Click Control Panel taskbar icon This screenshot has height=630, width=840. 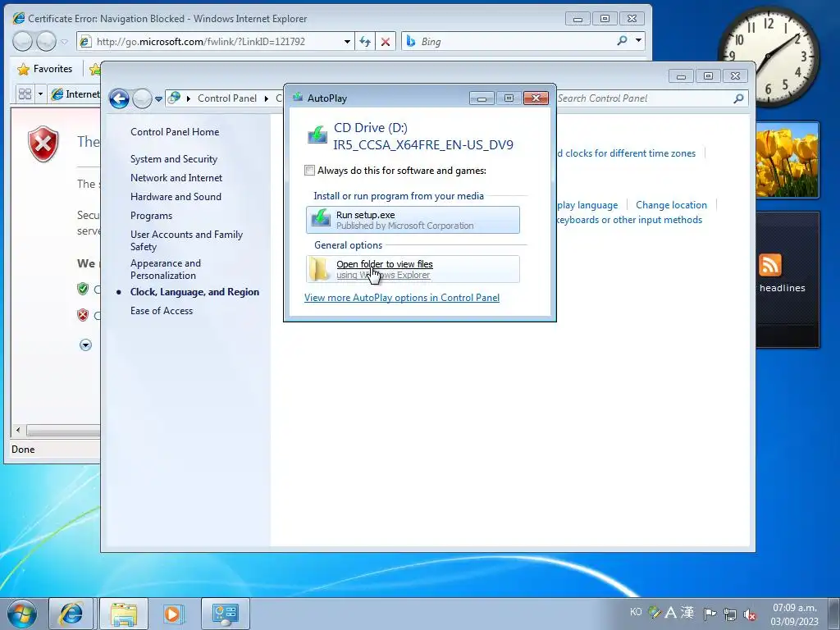[x=226, y=614]
